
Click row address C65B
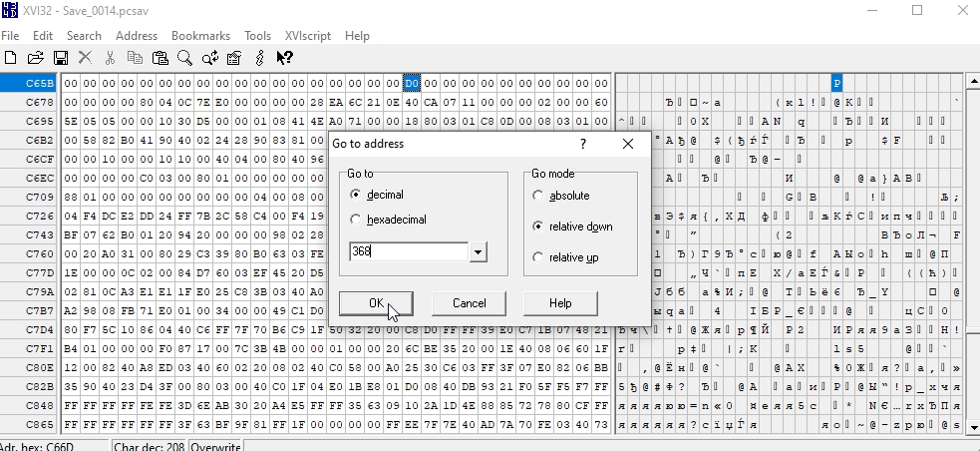coord(29,83)
